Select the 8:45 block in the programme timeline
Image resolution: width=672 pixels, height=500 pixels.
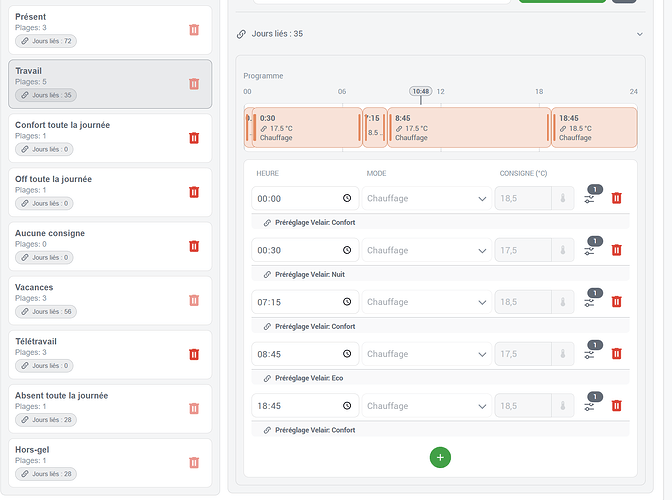469,128
